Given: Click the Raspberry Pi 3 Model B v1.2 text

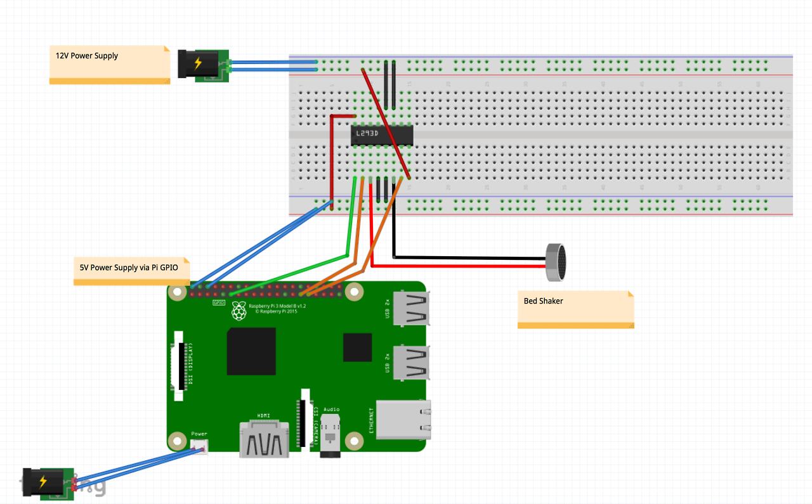Looking at the screenshot, I should click(x=277, y=306).
